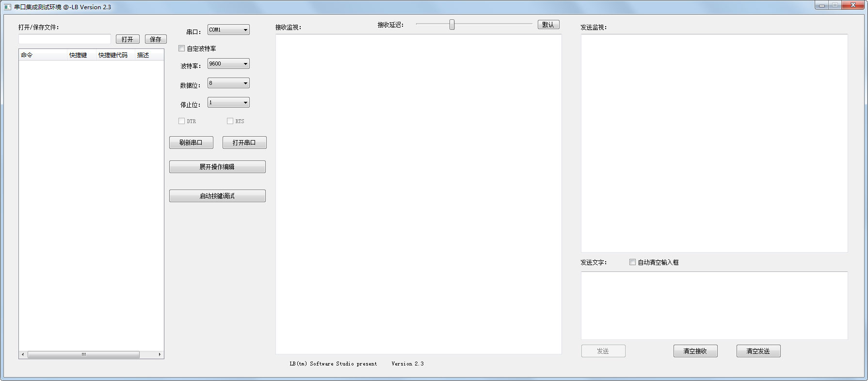Image resolution: width=868 pixels, height=381 pixels.
Task: Click the file path input field
Action: [64, 39]
